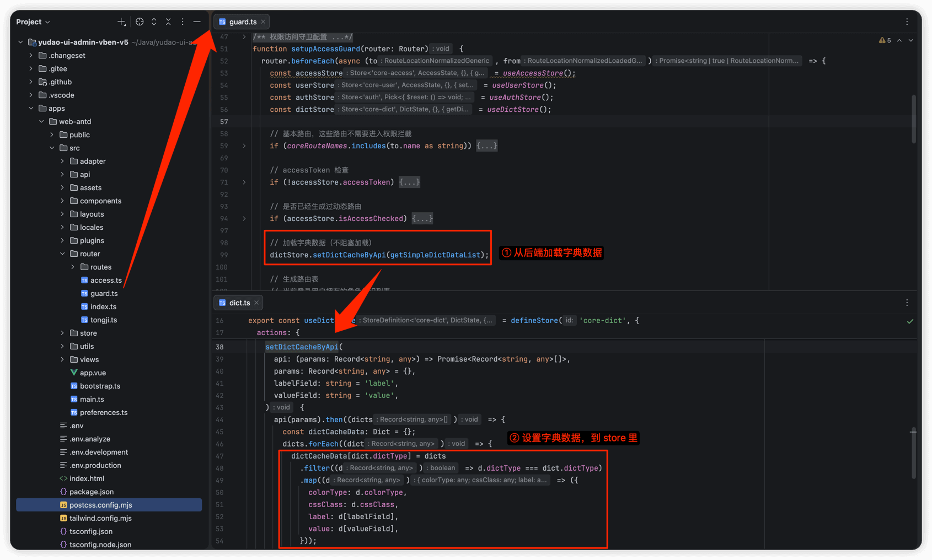Unfold the collapsed comment at line 47
Viewport: 932px width, 560px height.
pyautogui.click(x=244, y=37)
